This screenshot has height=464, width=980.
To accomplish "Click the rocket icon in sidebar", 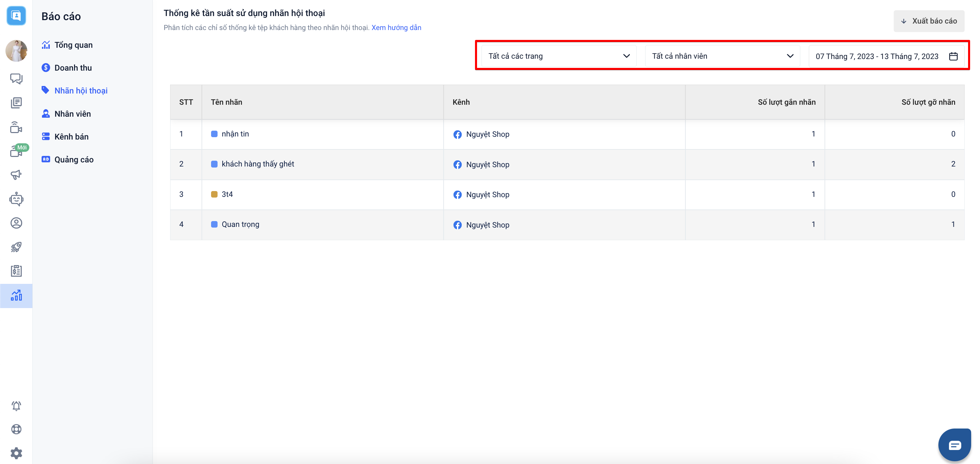I will (x=16, y=247).
